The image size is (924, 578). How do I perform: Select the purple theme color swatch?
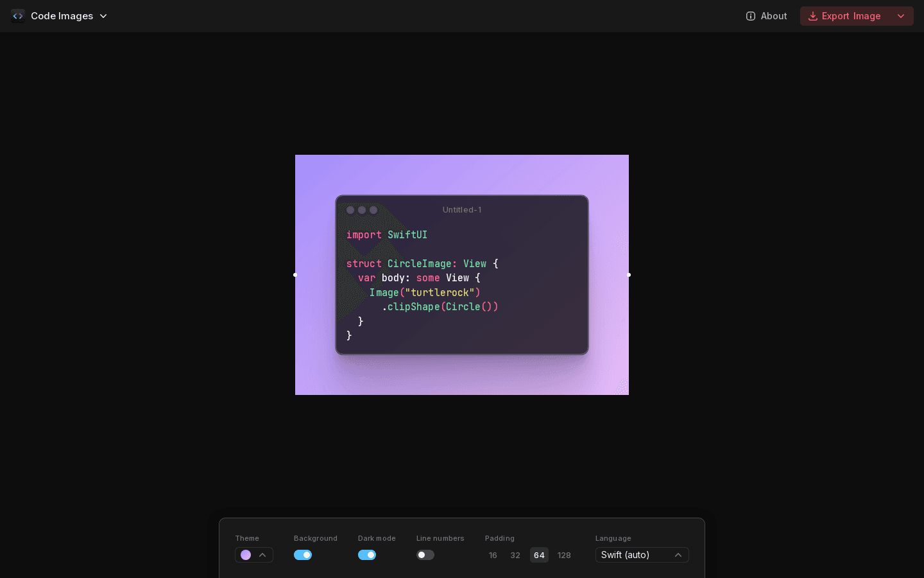(246, 555)
